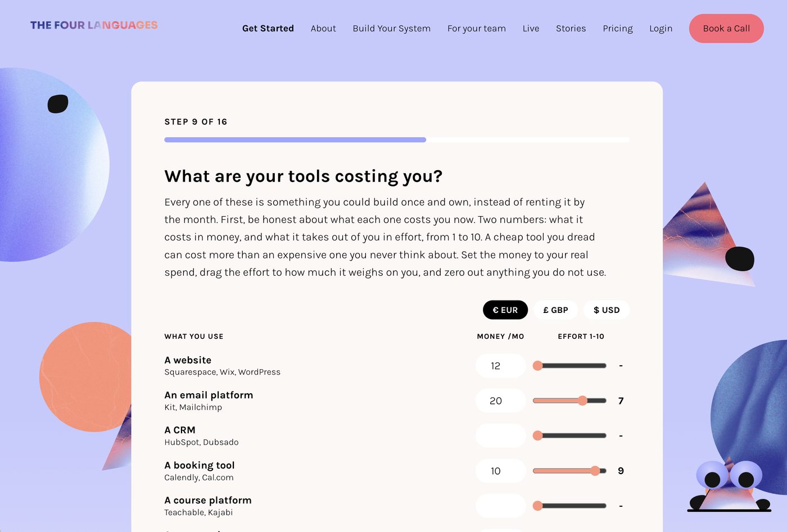Click the 'EFFORT 1-10' column header

581,337
